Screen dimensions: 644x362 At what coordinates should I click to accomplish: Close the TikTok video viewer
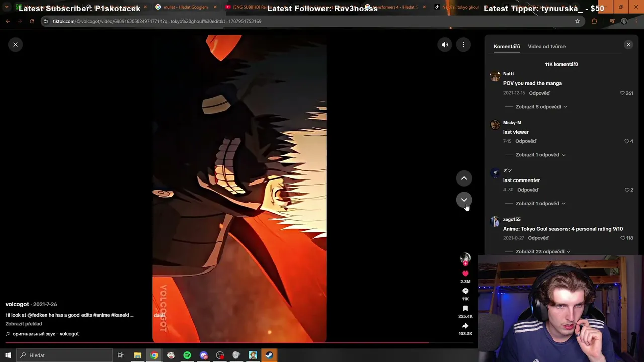15,45
